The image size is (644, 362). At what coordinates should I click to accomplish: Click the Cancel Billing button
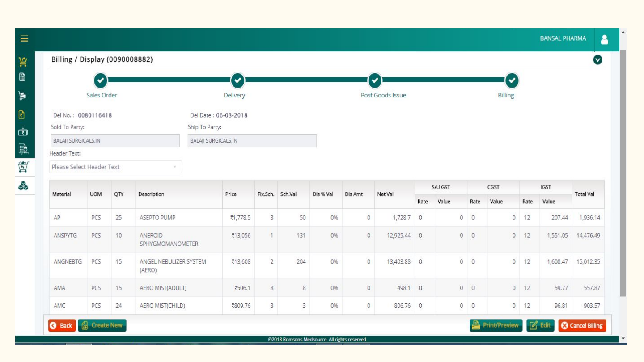click(582, 325)
